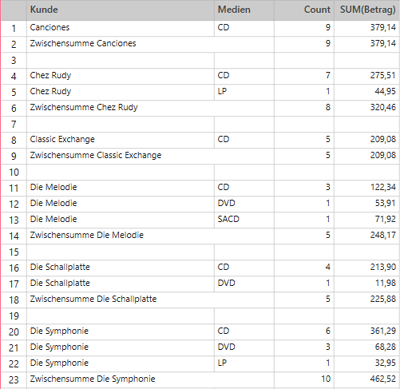
Task: Click amount 462,52
Action: 367,380
